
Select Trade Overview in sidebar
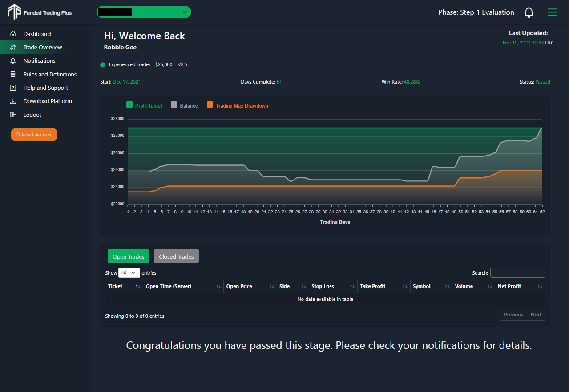click(43, 47)
